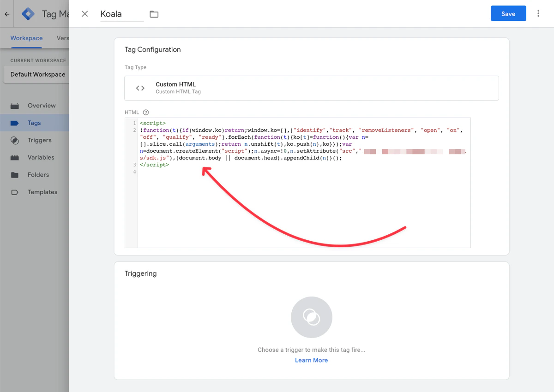The width and height of the screenshot is (554, 392).
Task: Click the CURRENT WORKSPACE label
Action: pyautogui.click(x=38, y=60)
